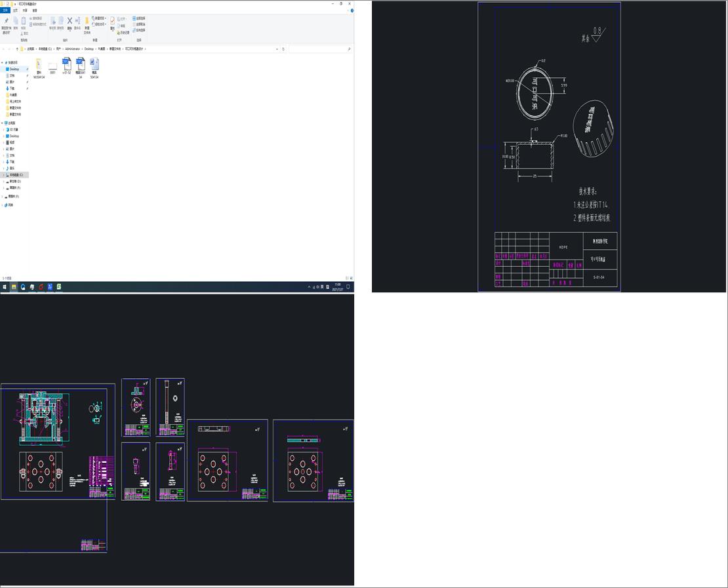728x588 pixels.
Task: Expand the Local Disk (C:) node
Action: point(4,175)
